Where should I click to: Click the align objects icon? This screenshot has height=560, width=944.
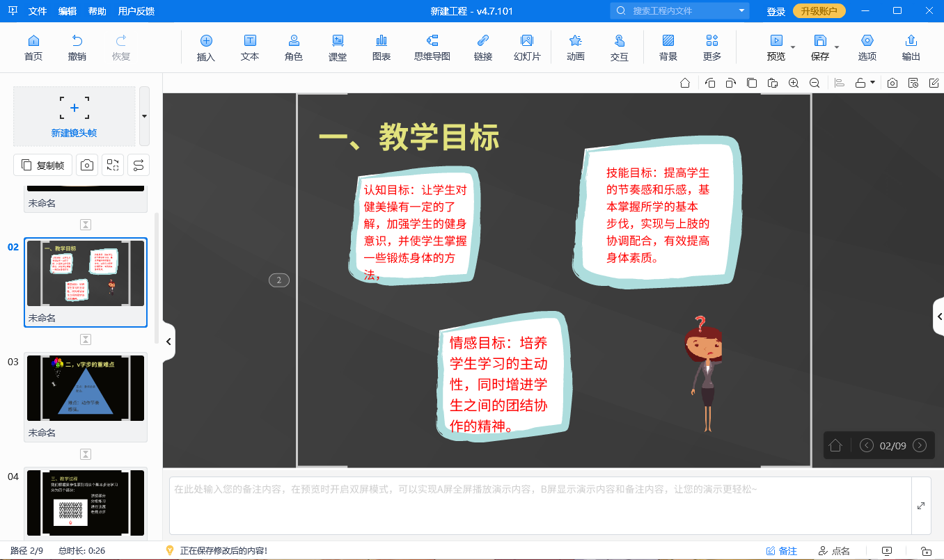pos(840,83)
